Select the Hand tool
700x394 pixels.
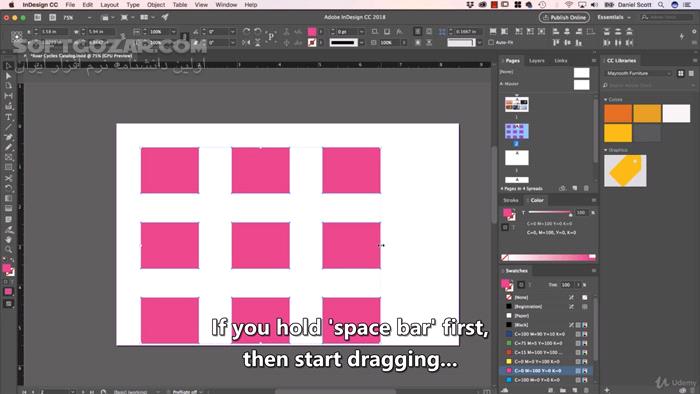[8, 240]
